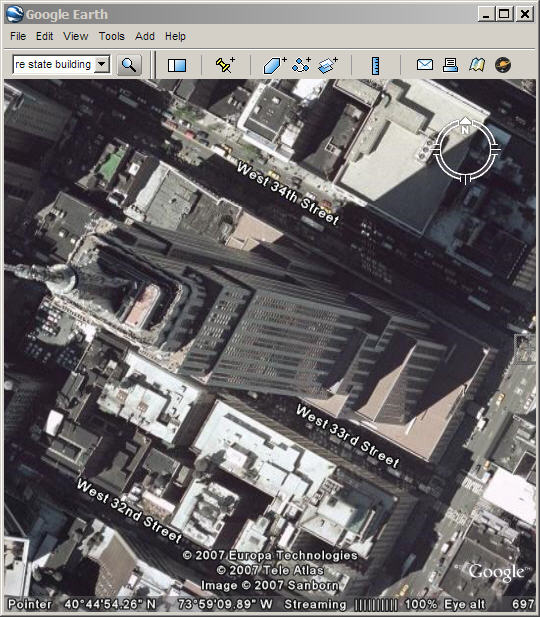Click the Google Earth title bar logo
Viewport: 540px width, 617px height.
15,15
